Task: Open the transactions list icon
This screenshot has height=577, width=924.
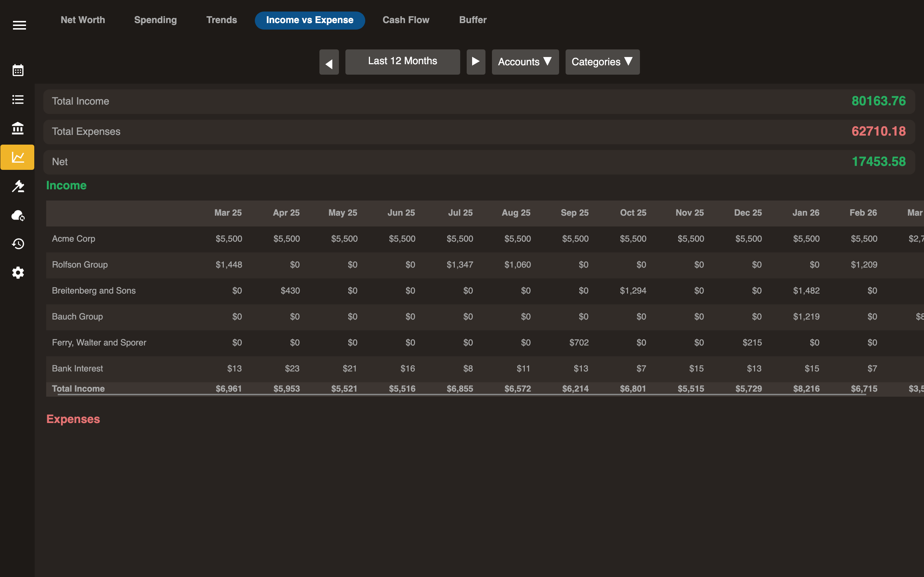Action: pyautogui.click(x=18, y=100)
